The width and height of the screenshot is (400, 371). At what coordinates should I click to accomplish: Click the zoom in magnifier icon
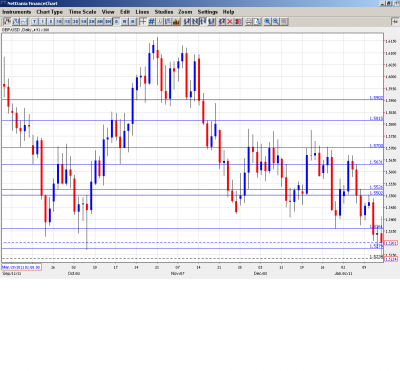pos(267,22)
